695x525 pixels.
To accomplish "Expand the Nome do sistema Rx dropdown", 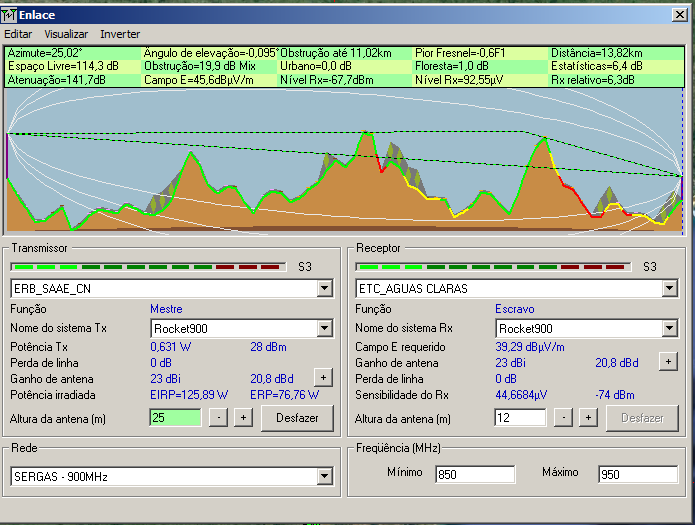I will point(669,328).
